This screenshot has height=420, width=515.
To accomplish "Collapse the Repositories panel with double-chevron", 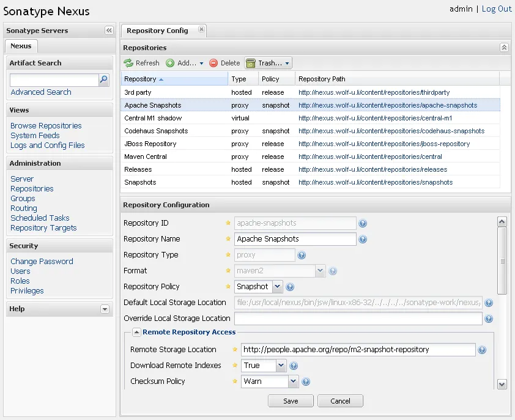I will (504, 48).
